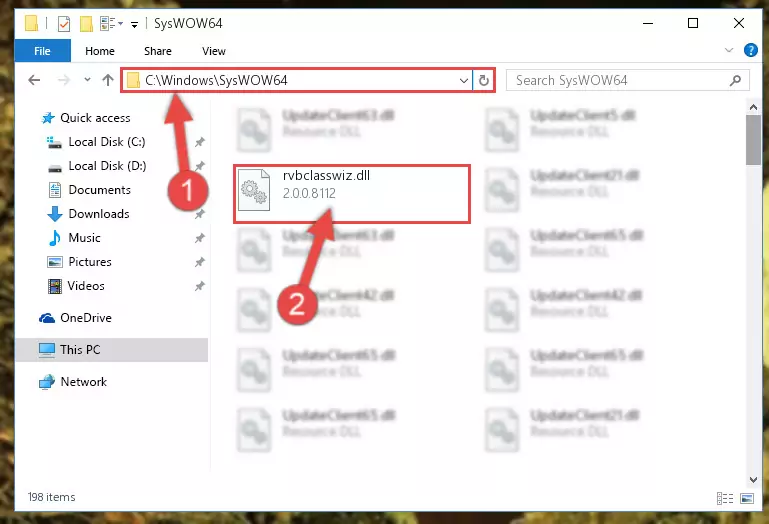Viewport: 769px width, 524px height.
Task: Click the Forward navigation arrow
Action: (x=64, y=80)
